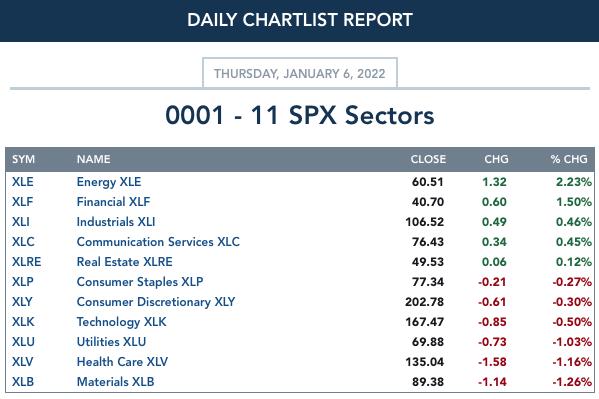Open Consumer Discretionary XLY link
Image resolution: width=599 pixels, height=399 pixels.
(x=156, y=302)
